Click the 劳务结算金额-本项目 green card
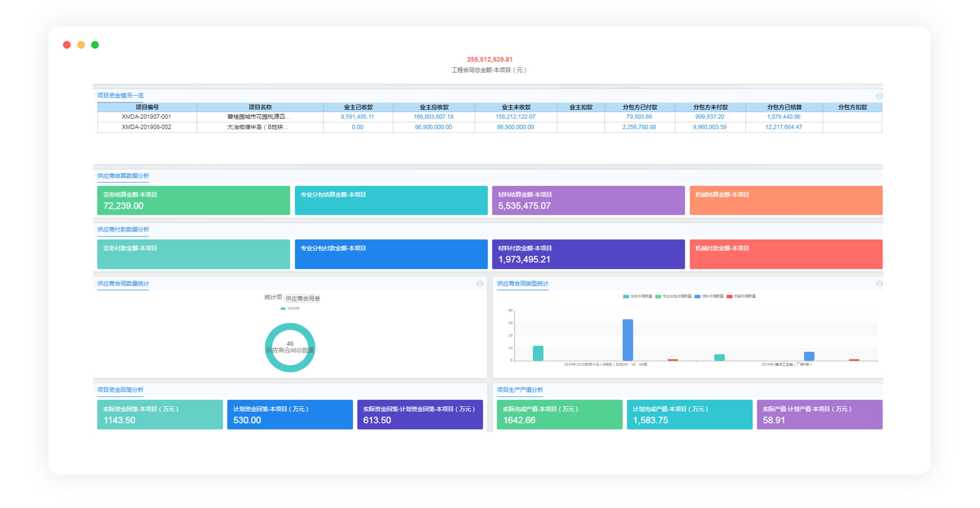 point(193,200)
